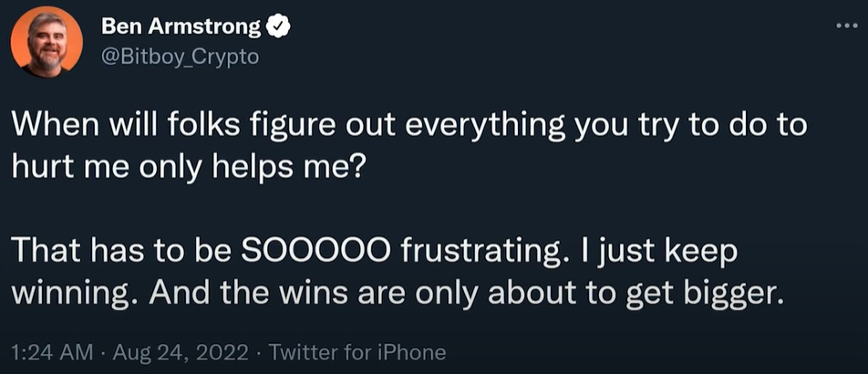Open the "Twitter for iPhone" source link
Screen dimensions: 868x374
point(358,352)
